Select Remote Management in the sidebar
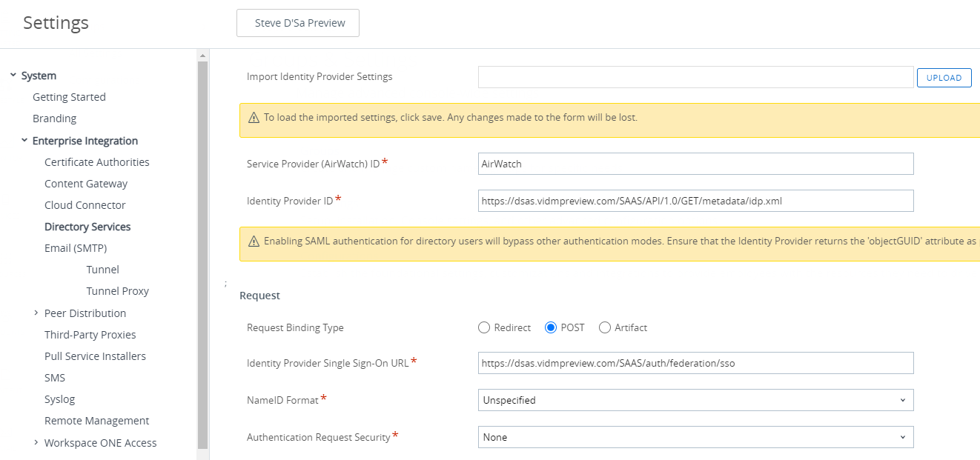 coord(96,420)
